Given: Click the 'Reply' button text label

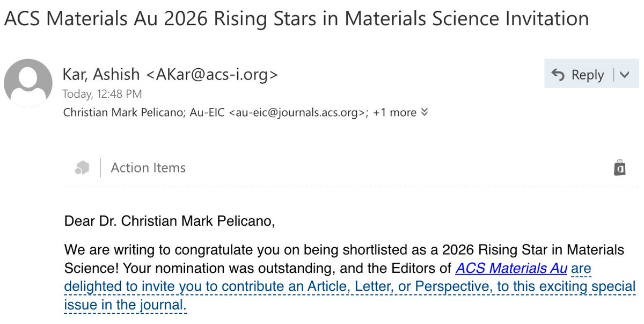Looking at the screenshot, I should pyautogui.click(x=588, y=75).
